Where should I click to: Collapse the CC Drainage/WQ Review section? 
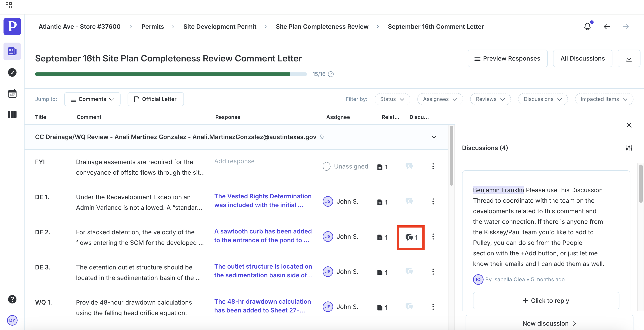click(434, 137)
